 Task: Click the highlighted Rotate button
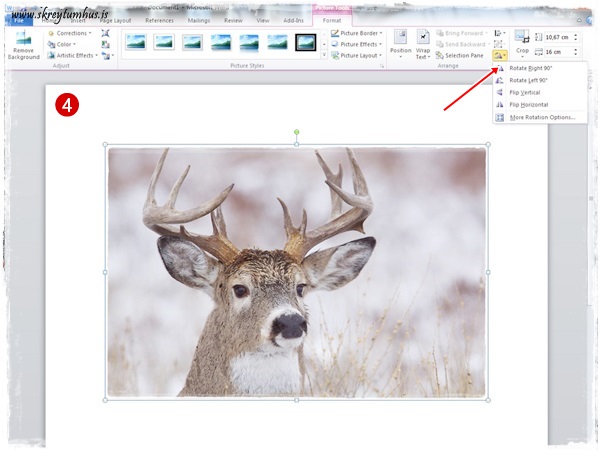500,57
